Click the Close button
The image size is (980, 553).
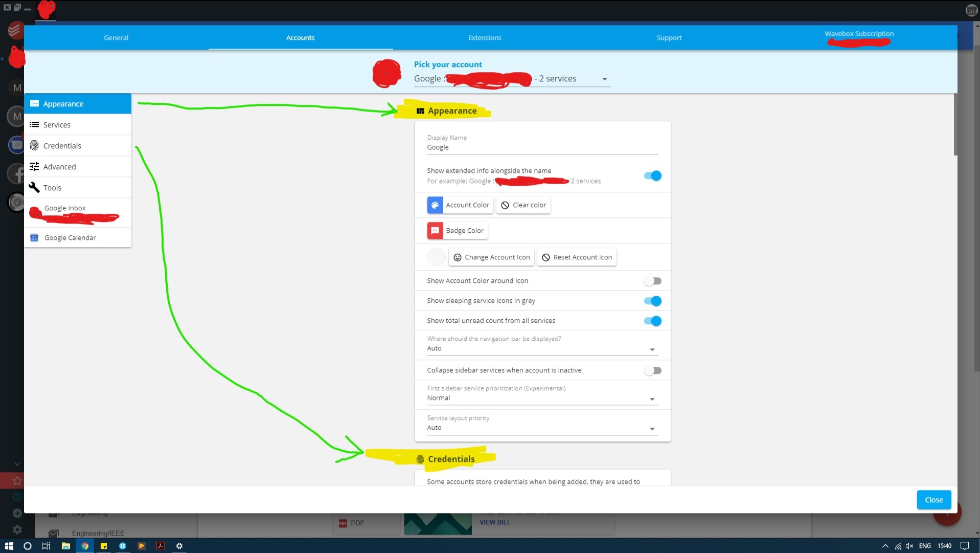(x=933, y=499)
